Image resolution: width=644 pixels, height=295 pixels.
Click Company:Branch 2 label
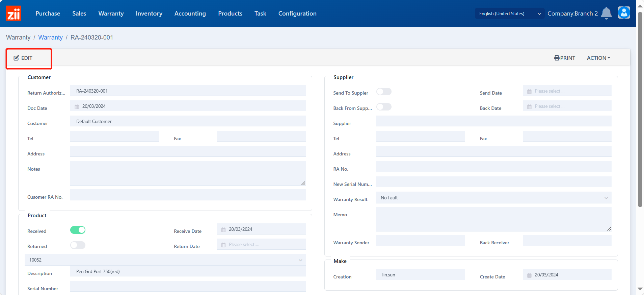(572, 14)
